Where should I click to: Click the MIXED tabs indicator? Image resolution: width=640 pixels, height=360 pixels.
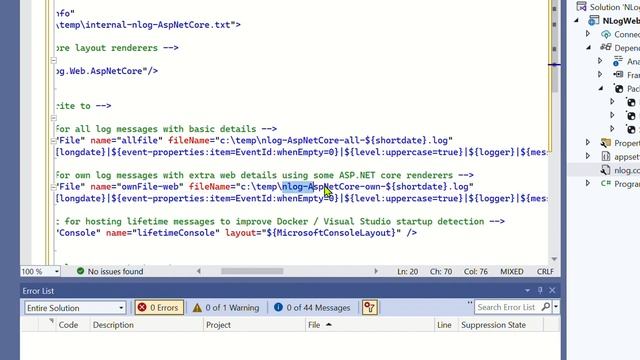pos(512,271)
